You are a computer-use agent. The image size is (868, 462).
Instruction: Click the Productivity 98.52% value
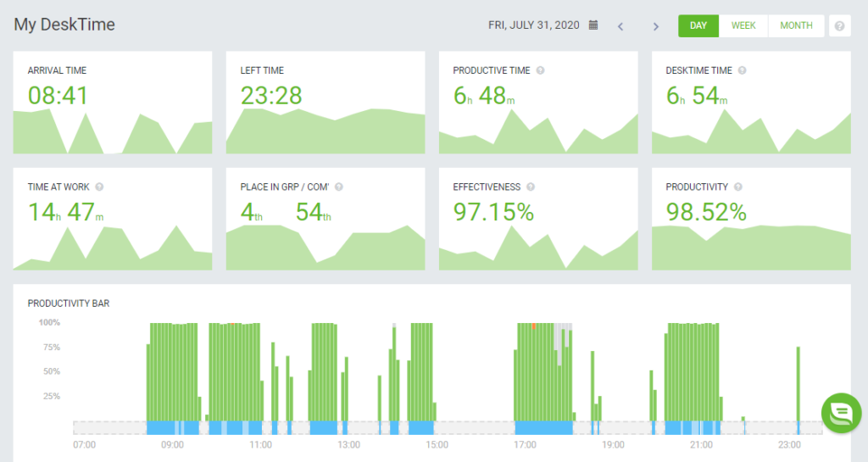coord(706,212)
